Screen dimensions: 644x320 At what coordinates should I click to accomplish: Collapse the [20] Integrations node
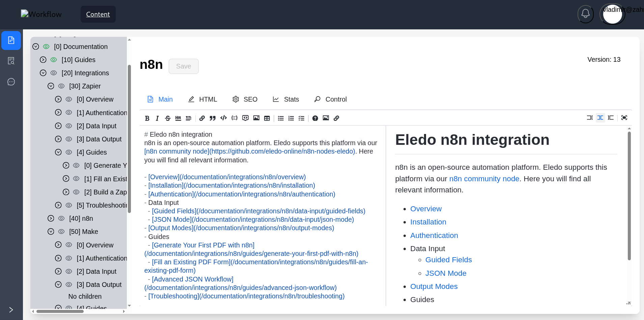[x=43, y=73]
